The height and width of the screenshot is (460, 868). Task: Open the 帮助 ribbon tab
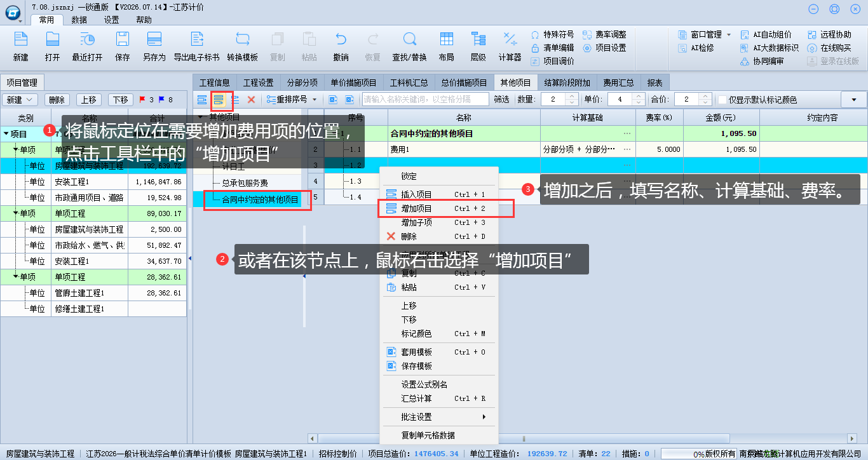tap(144, 20)
